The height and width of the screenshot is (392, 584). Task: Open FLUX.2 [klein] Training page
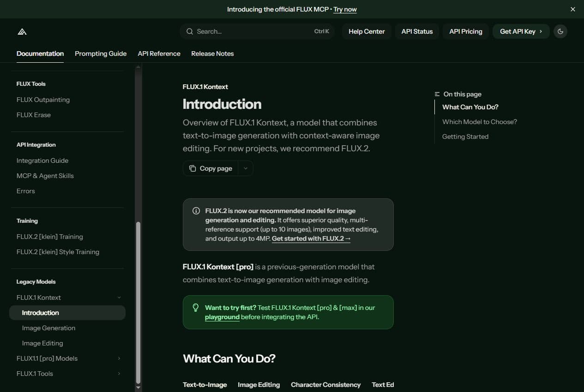(x=50, y=237)
